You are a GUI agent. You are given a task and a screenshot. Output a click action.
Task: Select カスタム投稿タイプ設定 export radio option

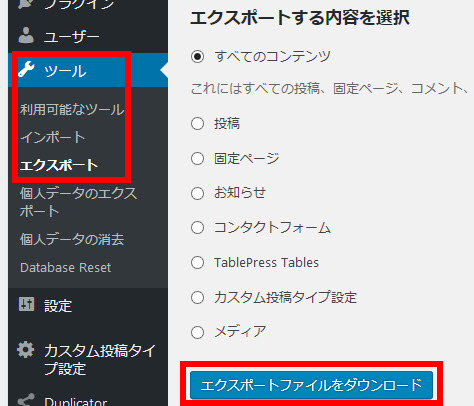[198, 297]
